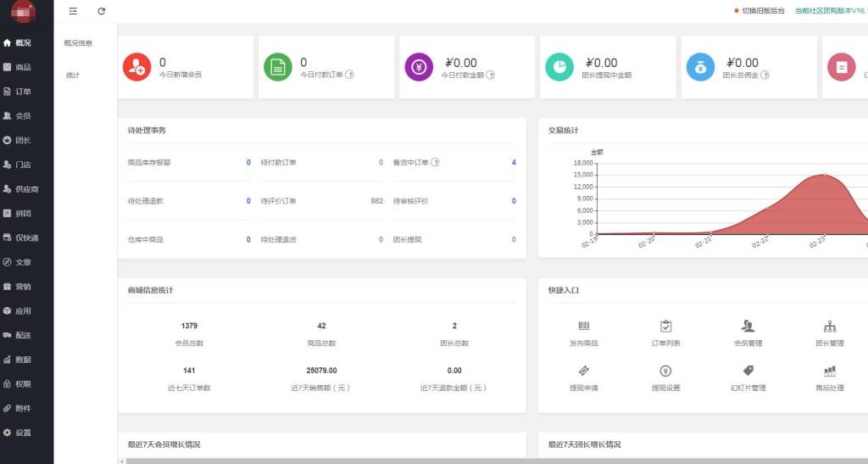Open 会员 in the sidebar
The height and width of the screenshot is (464, 868).
click(x=23, y=115)
